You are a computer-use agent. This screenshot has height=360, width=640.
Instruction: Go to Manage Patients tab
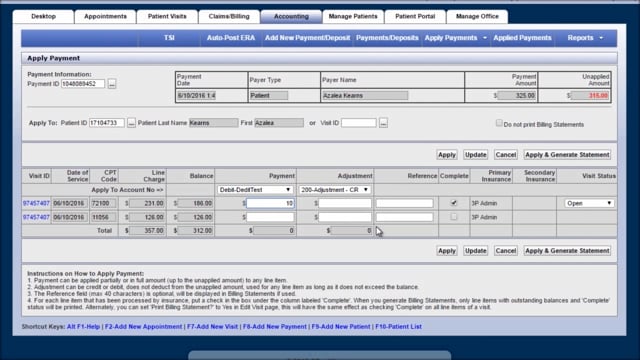coord(353,16)
